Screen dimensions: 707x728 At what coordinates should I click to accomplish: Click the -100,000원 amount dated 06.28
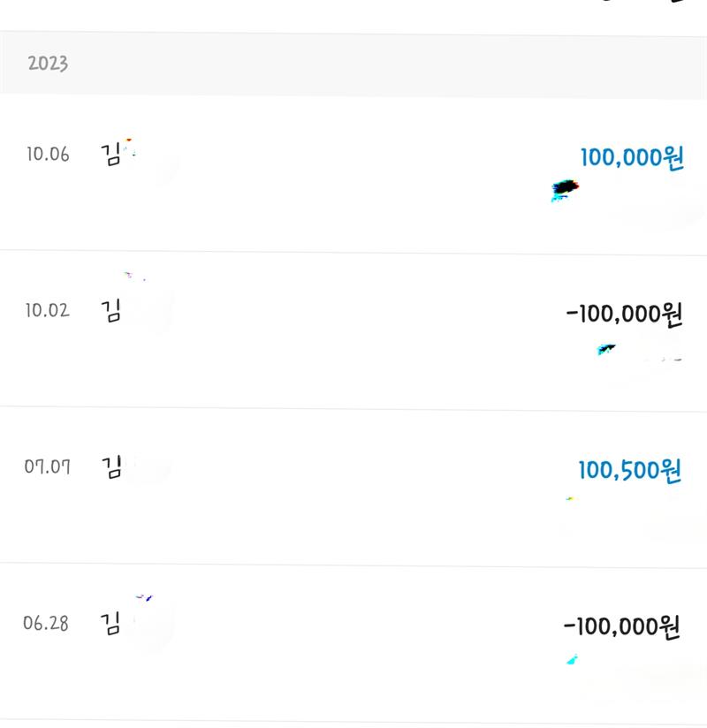point(622,627)
